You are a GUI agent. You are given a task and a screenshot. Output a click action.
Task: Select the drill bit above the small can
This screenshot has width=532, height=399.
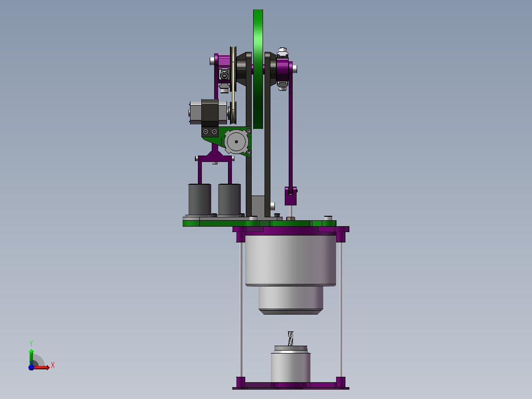pos(290,339)
